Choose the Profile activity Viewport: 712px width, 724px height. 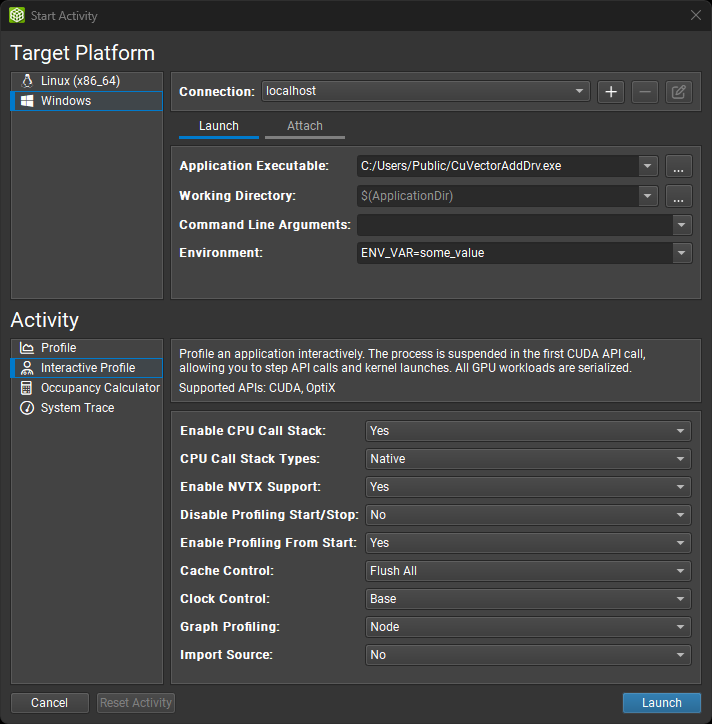[58, 348]
